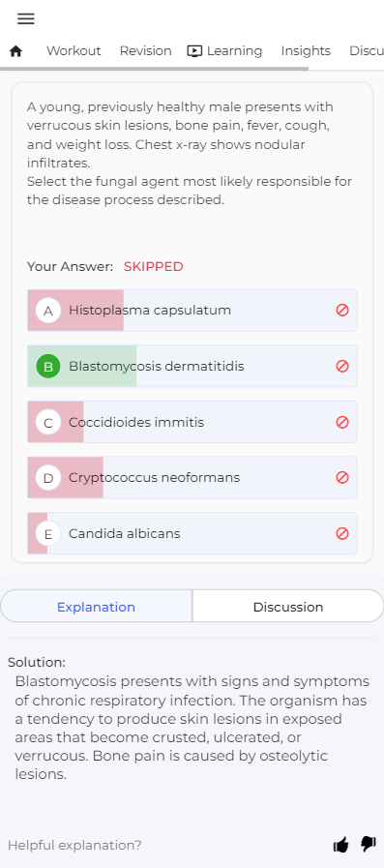Open the Revision tab

coord(145,51)
